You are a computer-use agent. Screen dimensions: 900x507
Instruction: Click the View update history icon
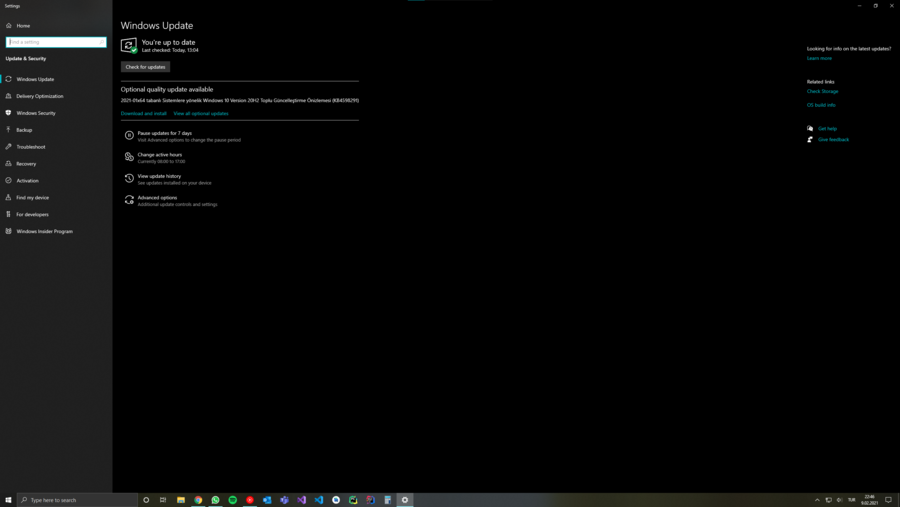tap(129, 178)
